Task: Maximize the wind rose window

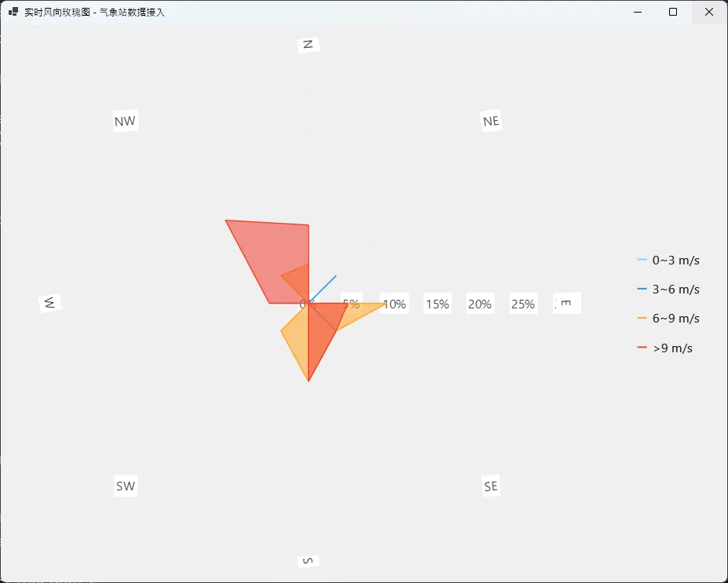Action: (x=673, y=12)
